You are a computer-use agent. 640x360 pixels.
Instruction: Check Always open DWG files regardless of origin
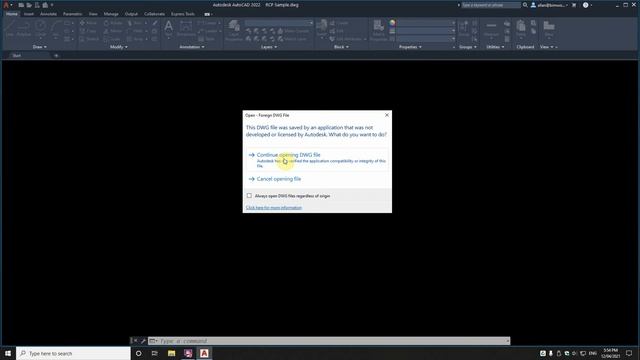pos(249,196)
